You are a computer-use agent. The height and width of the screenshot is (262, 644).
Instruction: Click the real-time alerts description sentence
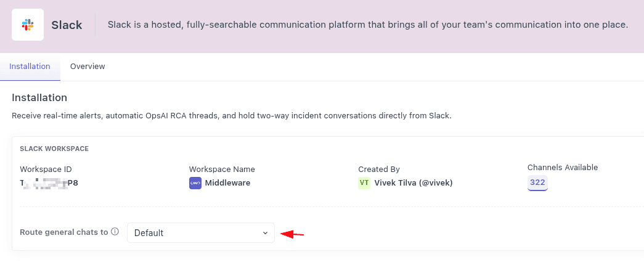(232, 116)
